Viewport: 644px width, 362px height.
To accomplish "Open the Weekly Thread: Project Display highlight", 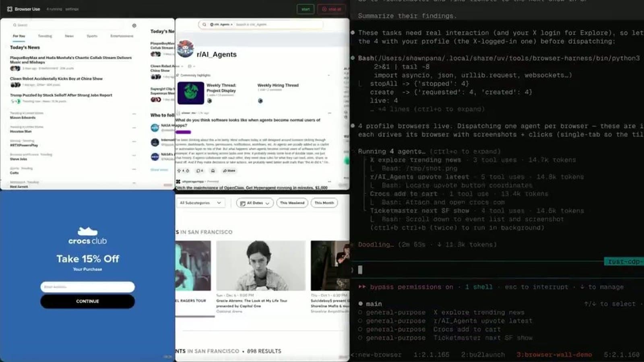I will (221, 88).
